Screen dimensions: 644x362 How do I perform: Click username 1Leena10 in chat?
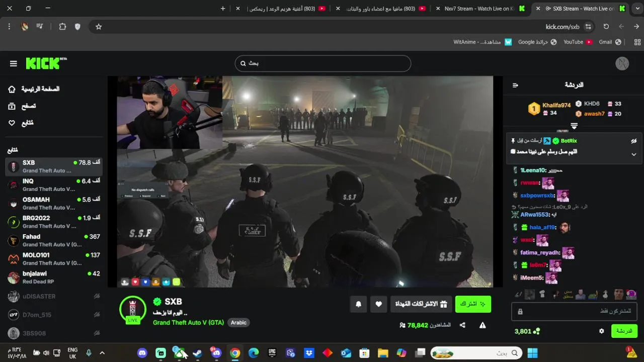[x=533, y=170]
